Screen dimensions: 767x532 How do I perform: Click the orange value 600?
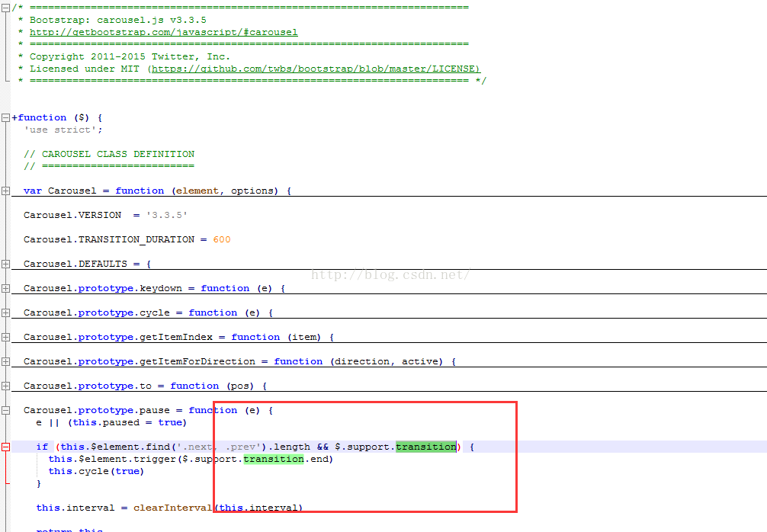(222, 239)
